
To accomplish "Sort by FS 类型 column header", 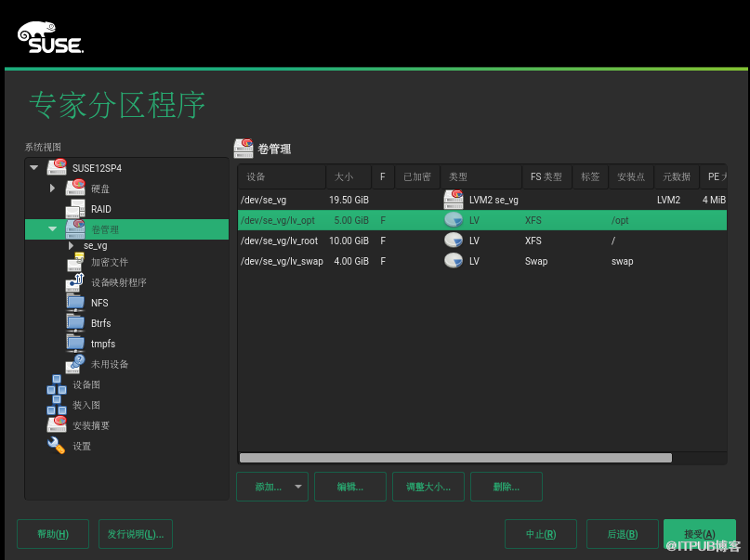I will [x=546, y=176].
